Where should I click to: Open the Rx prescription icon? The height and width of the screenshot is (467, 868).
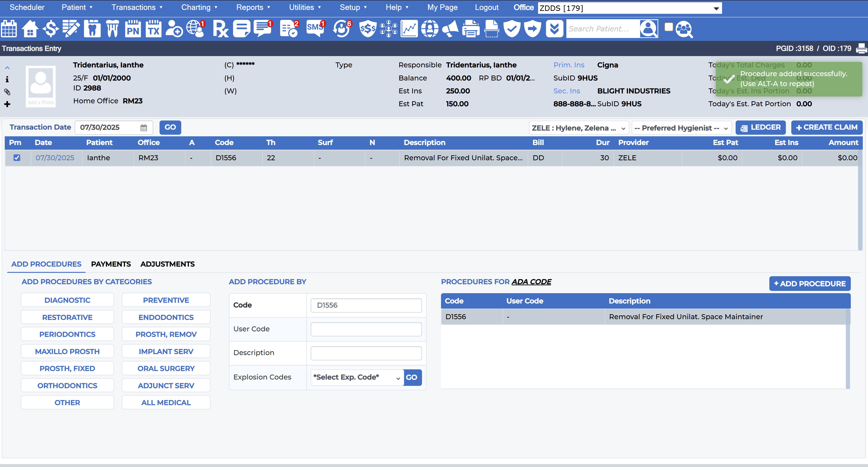(221, 29)
